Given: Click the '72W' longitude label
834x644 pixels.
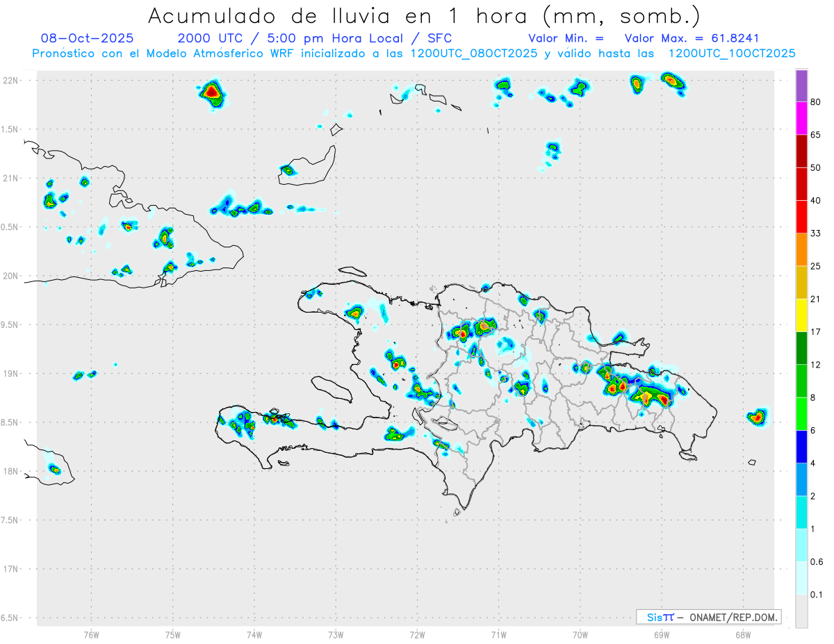Looking at the screenshot, I should [x=417, y=634].
